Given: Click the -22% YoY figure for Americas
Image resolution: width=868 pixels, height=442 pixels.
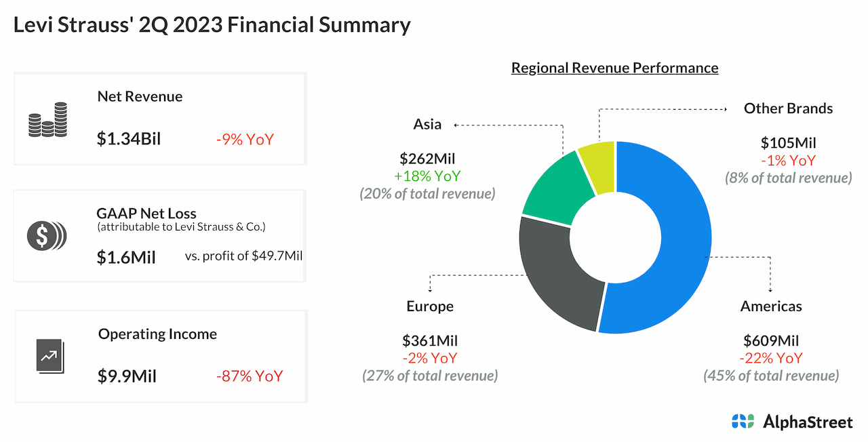Looking at the screenshot, I should click(771, 358).
